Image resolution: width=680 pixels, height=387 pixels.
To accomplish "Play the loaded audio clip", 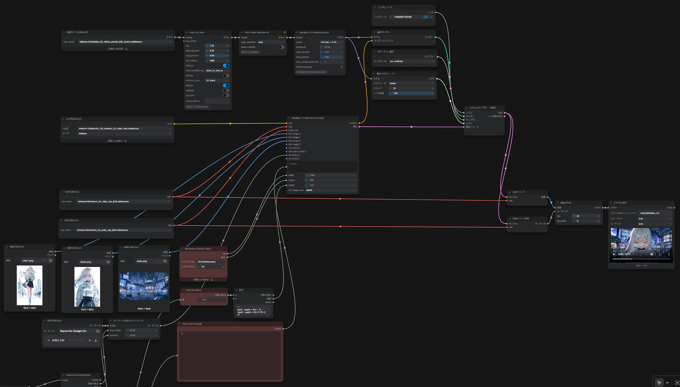I will click(49, 341).
